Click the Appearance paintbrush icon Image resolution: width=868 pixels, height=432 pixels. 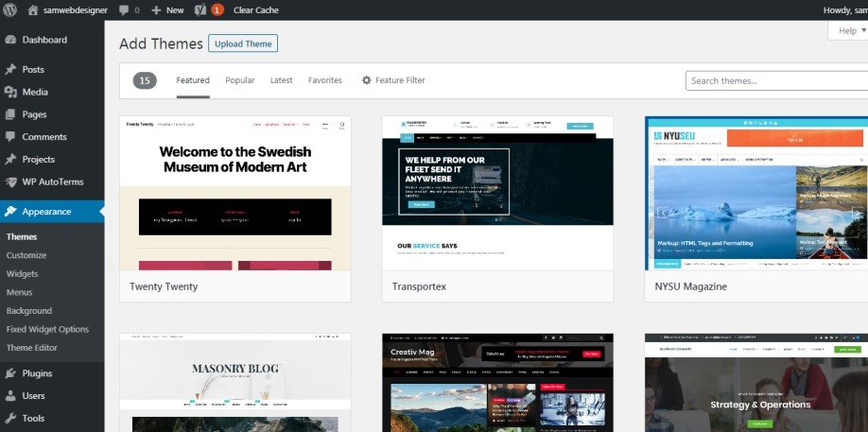pos(10,212)
